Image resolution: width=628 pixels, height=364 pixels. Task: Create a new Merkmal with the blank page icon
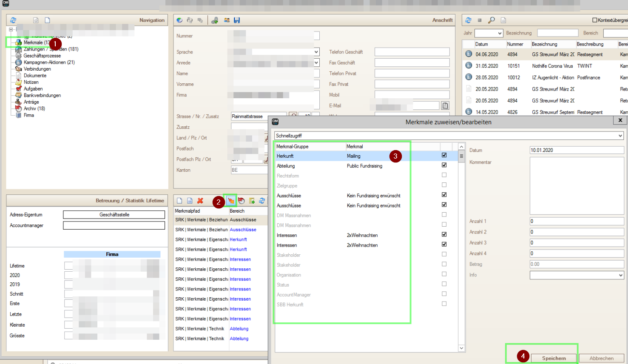179,201
